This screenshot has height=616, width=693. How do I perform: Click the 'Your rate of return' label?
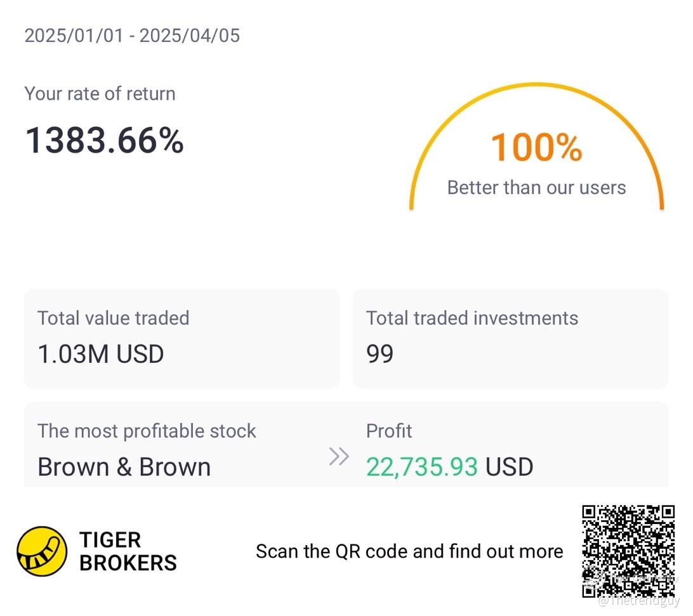click(x=100, y=94)
